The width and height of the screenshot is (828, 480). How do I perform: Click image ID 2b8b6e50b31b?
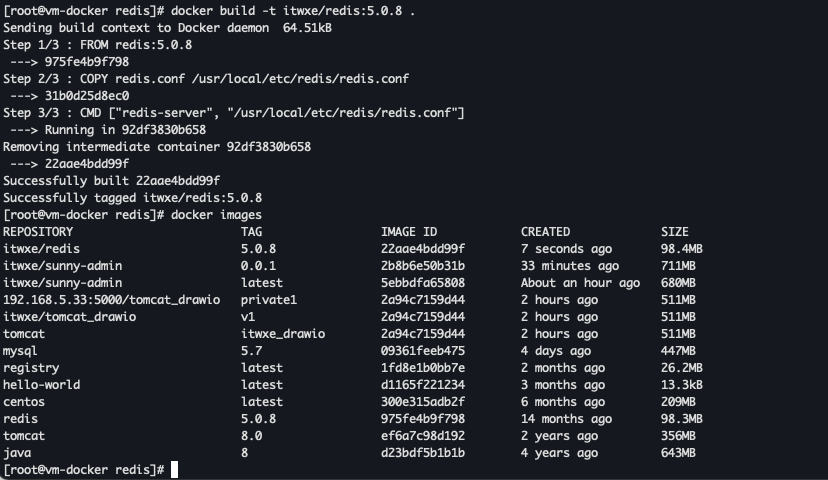tap(423, 266)
